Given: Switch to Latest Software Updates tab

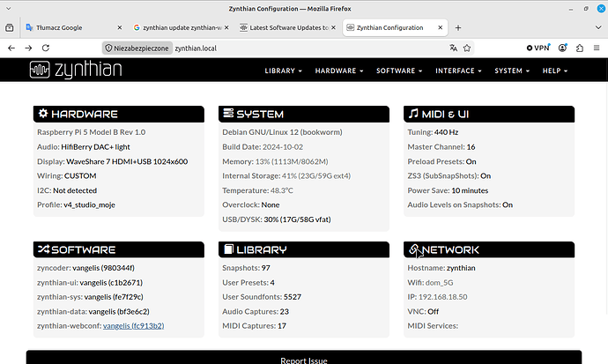Looking at the screenshot, I should click(x=287, y=28).
